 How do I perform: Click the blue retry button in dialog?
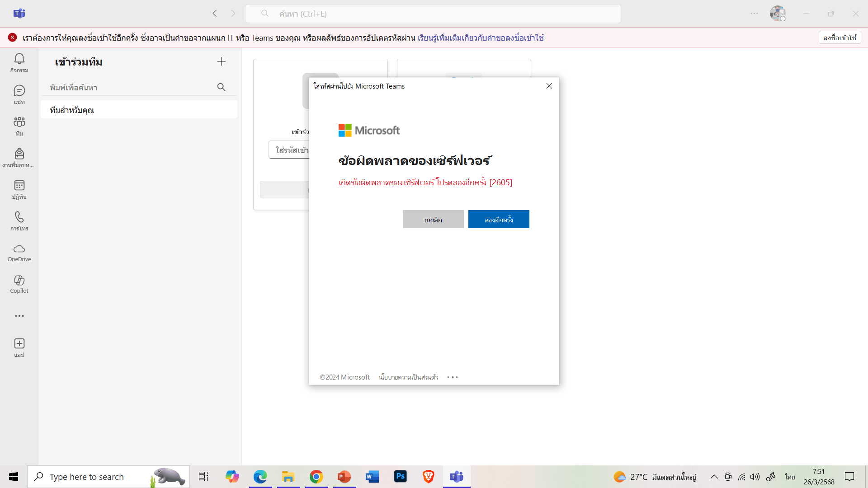click(499, 219)
